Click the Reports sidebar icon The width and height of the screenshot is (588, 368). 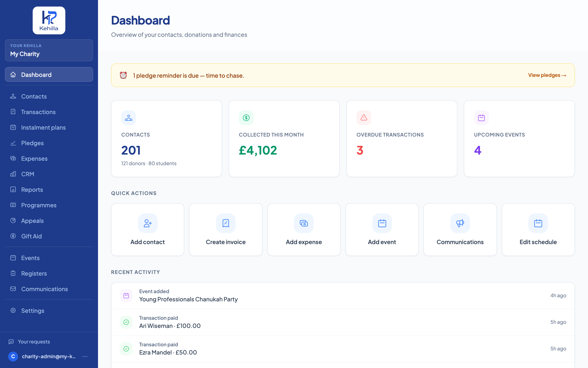click(x=13, y=190)
